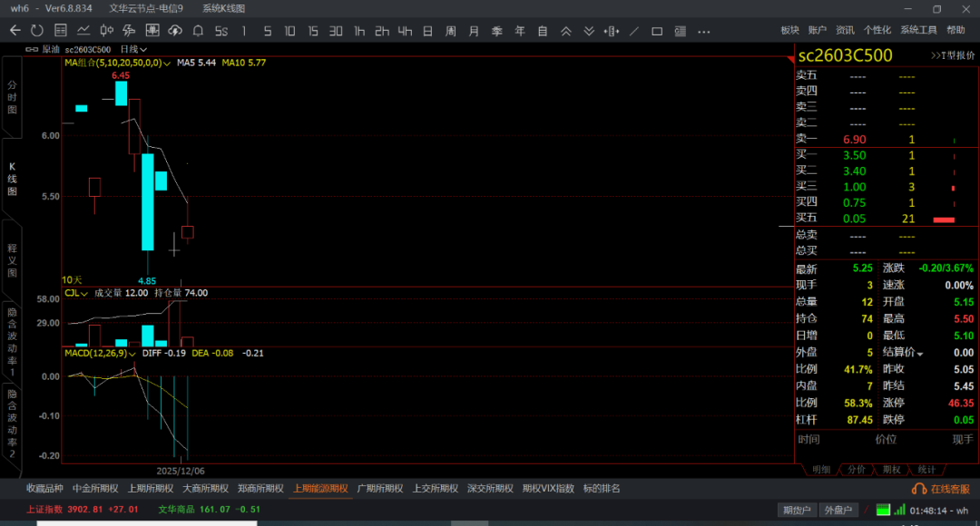Switch to the 释义图 side tab
This screenshot has height=526, width=980.
coord(12,260)
